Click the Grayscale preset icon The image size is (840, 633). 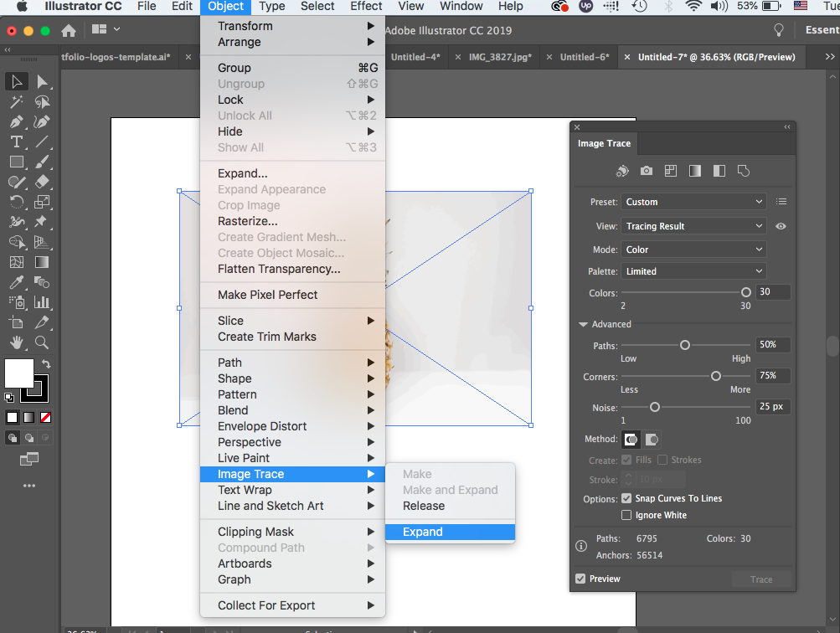[695, 171]
